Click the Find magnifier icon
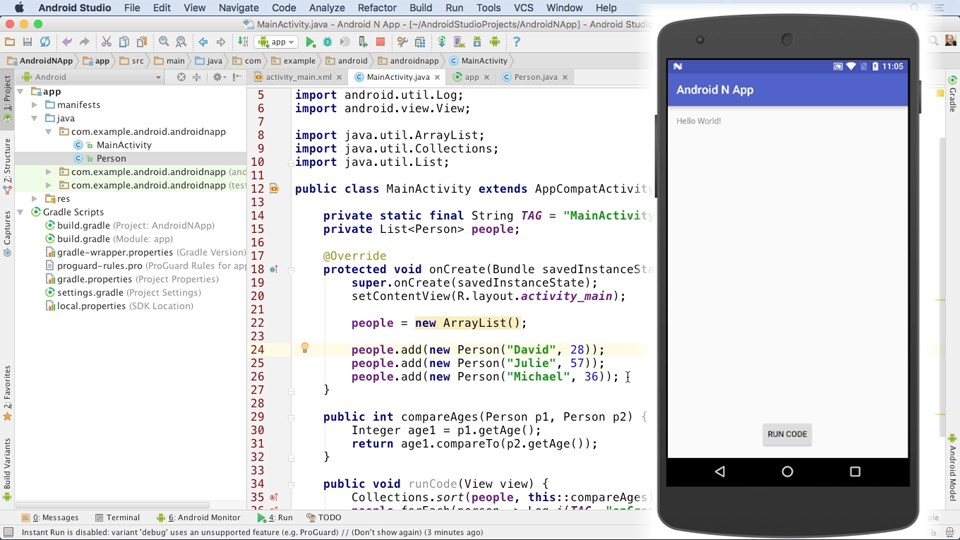This screenshot has width=960, height=540. click(x=163, y=42)
